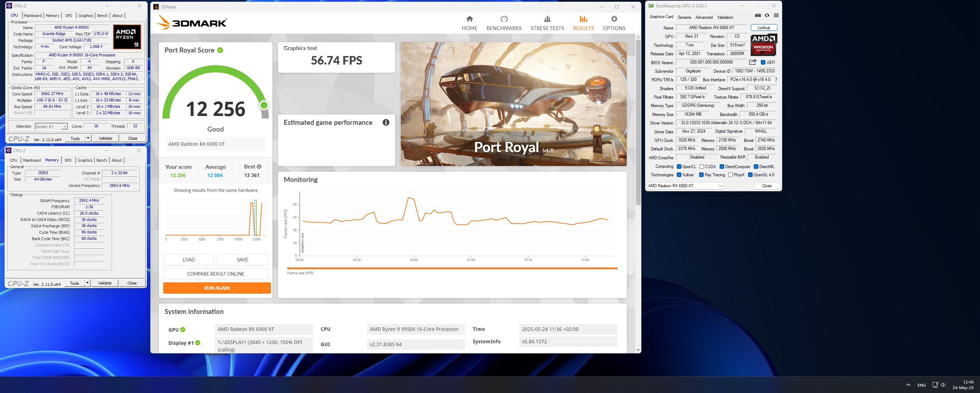The height and width of the screenshot is (393, 980).
Task: Open the BENCHMARKS speedometer icon in 3DMark
Action: pos(504,19)
